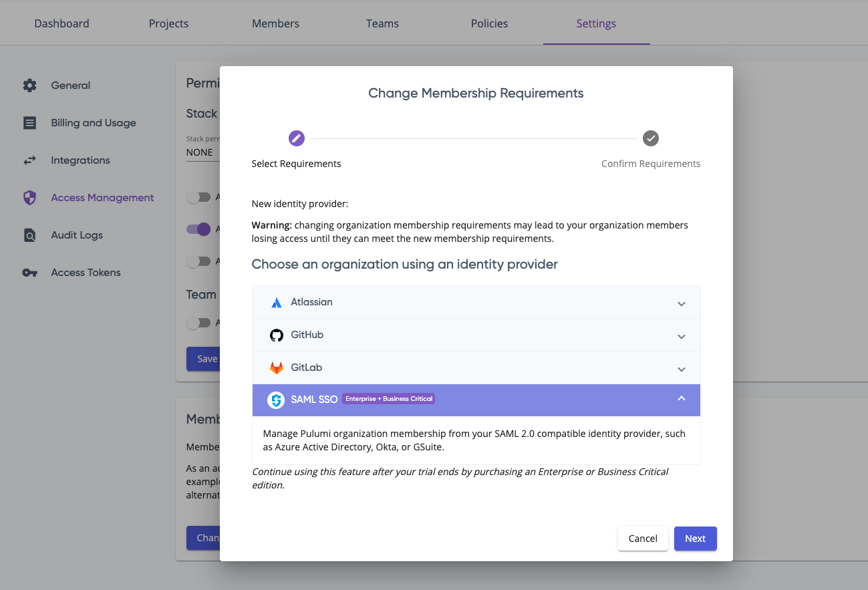Open General settings in sidebar
The image size is (868, 590).
[71, 86]
